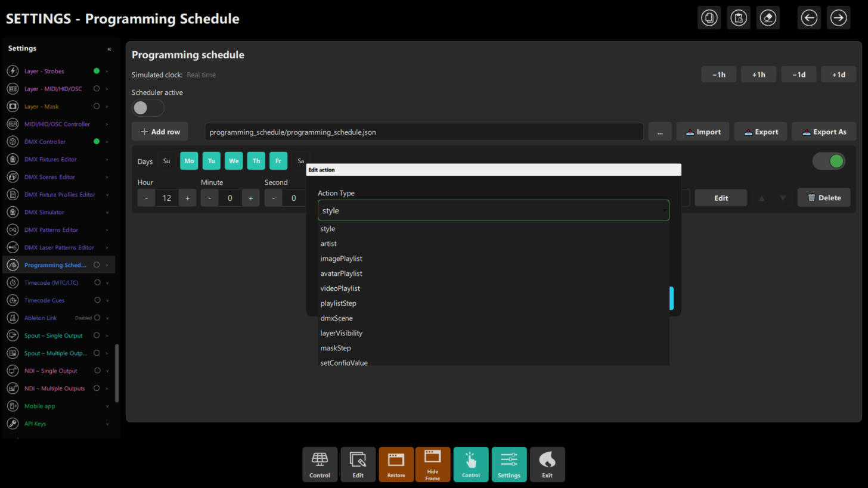Toggle the green enabled switch on the schedule row
Image resolution: width=868 pixels, height=488 pixels.
(x=829, y=161)
